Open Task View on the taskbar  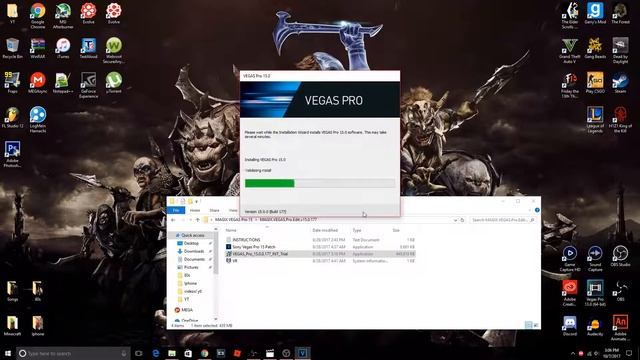pos(139,353)
